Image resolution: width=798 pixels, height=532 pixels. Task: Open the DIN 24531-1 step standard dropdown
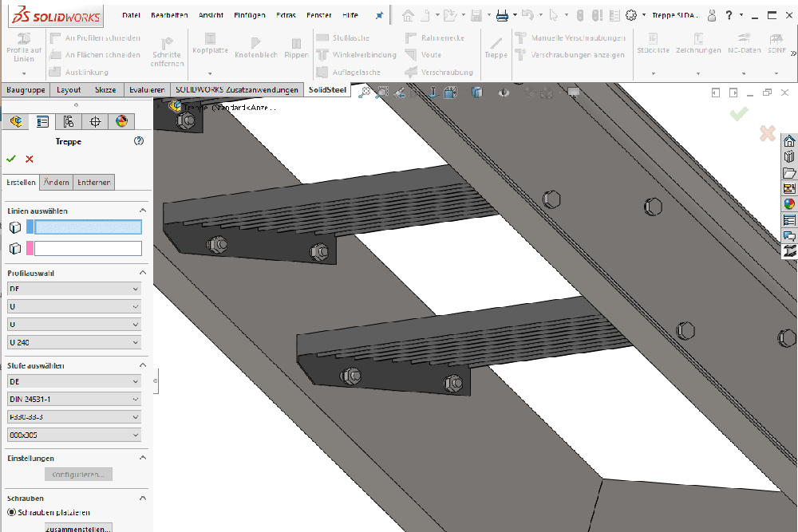[x=73, y=399]
